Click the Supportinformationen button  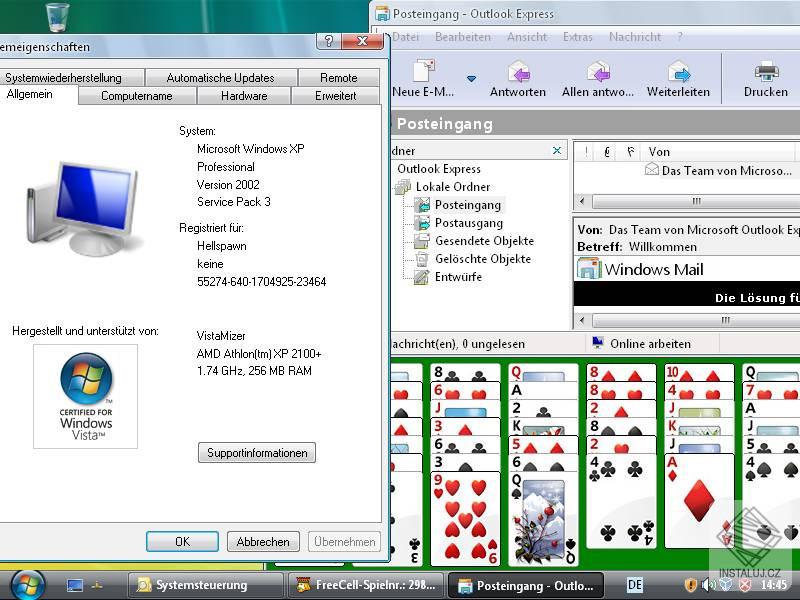pyautogui.click(x=256, y=452)
